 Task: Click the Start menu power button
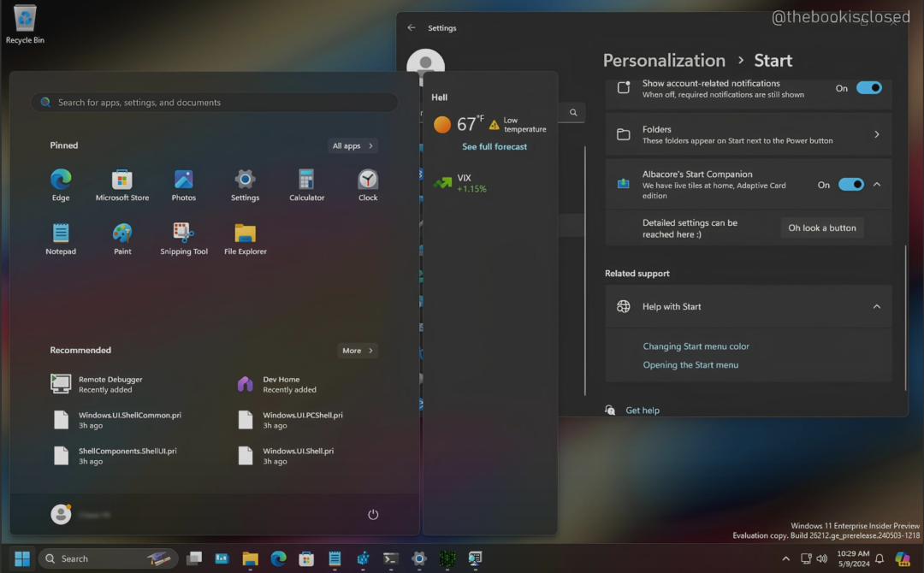pos(373,514)
